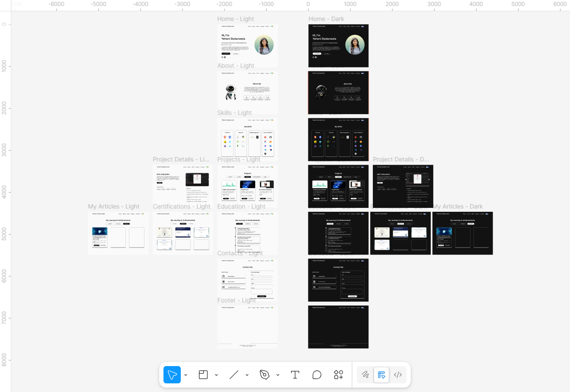Click the profile photo on Home - Dark frame

pos(355,45)
